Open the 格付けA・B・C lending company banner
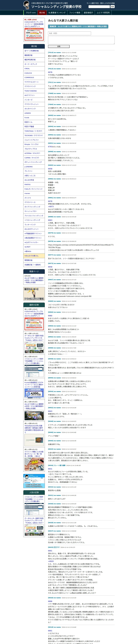138x644 pixels. (34, 294)
